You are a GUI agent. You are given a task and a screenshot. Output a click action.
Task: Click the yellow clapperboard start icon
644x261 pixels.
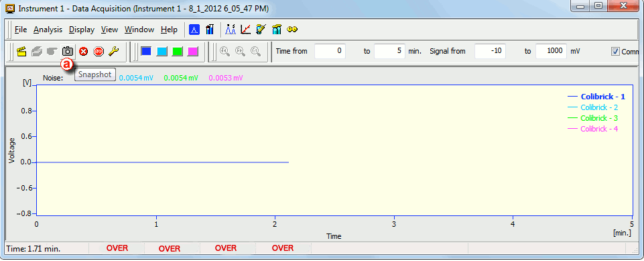point(21,52)
